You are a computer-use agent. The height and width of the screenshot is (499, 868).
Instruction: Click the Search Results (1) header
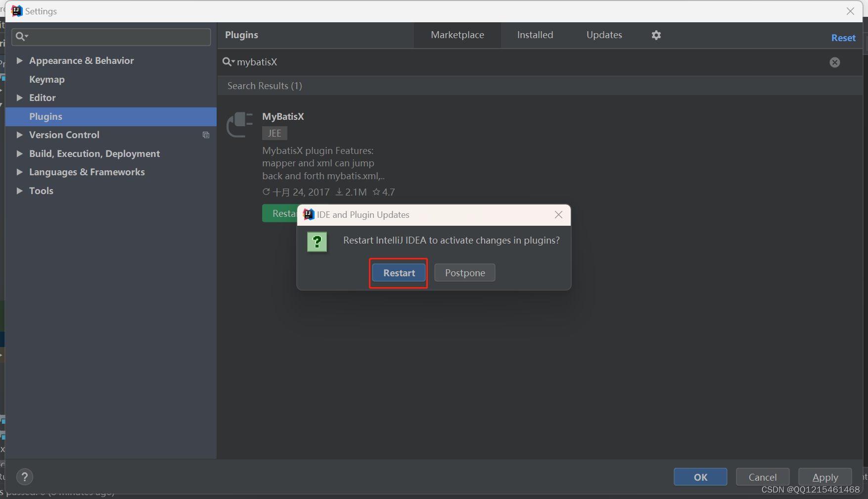point(265,86)
